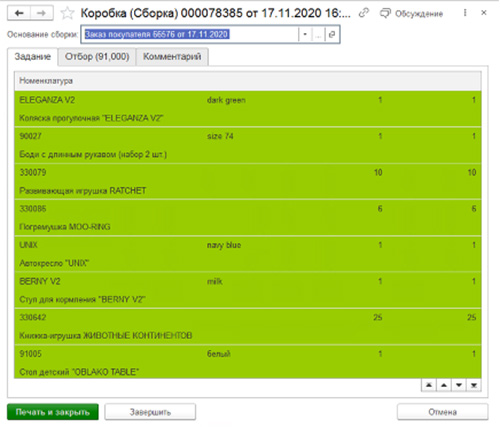Click the Отмена button
The height and width of the screenshot is (427, 500).
(x=442, y=412)
